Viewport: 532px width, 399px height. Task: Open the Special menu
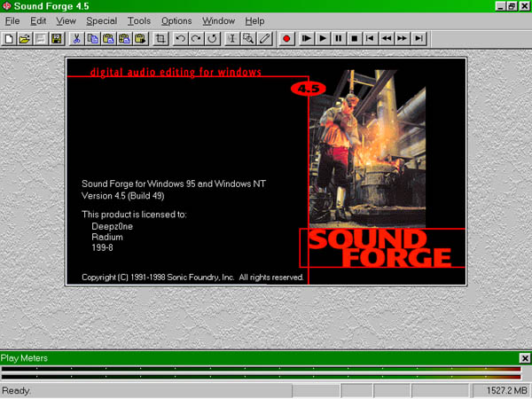click(x=102, y=21)
